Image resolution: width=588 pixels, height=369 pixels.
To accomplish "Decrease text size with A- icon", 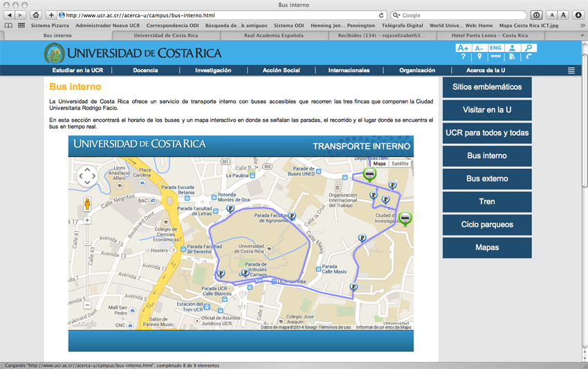I will (x=479, y=48).
